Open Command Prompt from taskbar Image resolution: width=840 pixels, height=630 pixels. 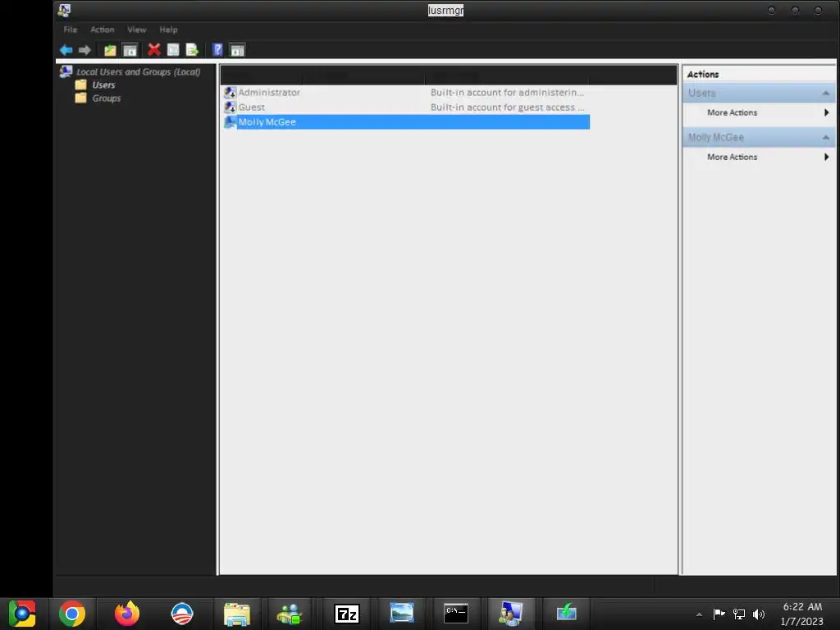456,614
